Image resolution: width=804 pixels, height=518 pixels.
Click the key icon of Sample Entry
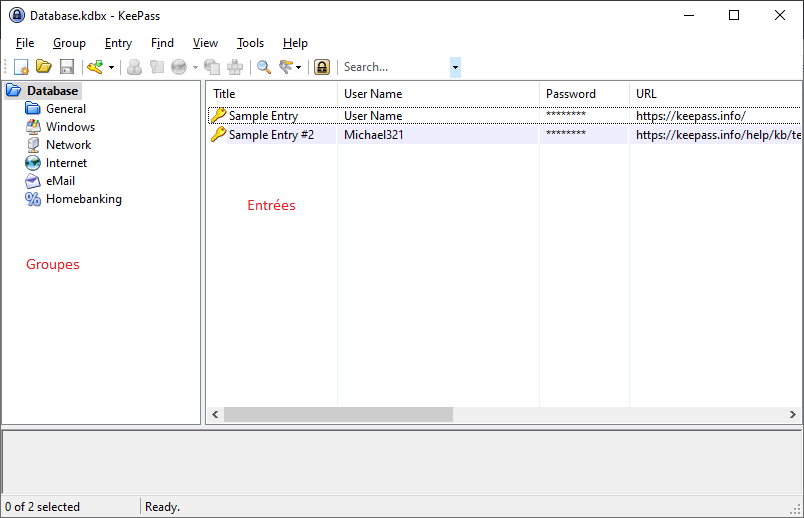click(218, 115)
